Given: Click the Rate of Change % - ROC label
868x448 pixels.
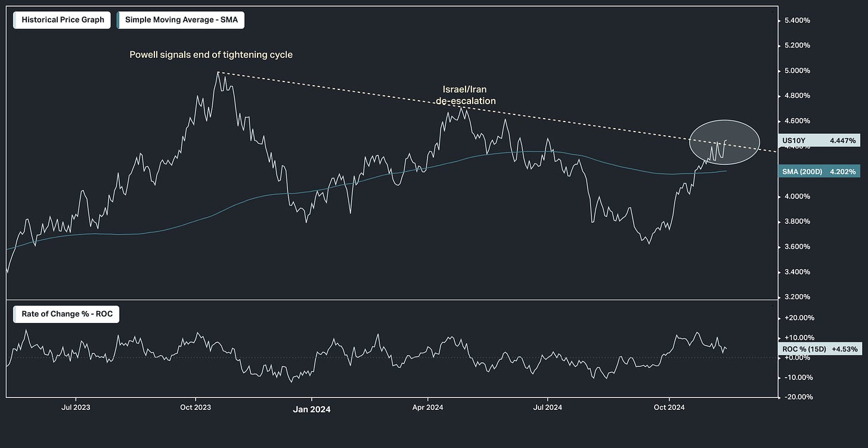Looking at the screenshot, I should 66,314.
